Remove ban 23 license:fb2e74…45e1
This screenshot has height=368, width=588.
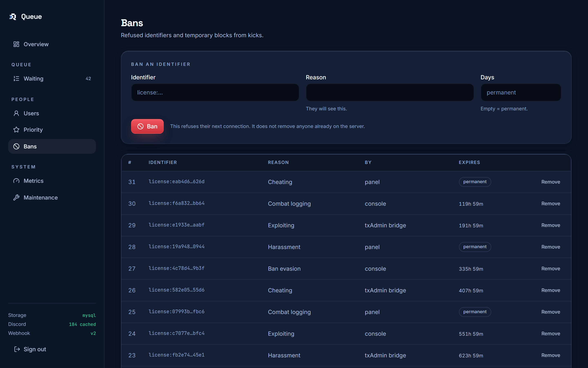551,355
